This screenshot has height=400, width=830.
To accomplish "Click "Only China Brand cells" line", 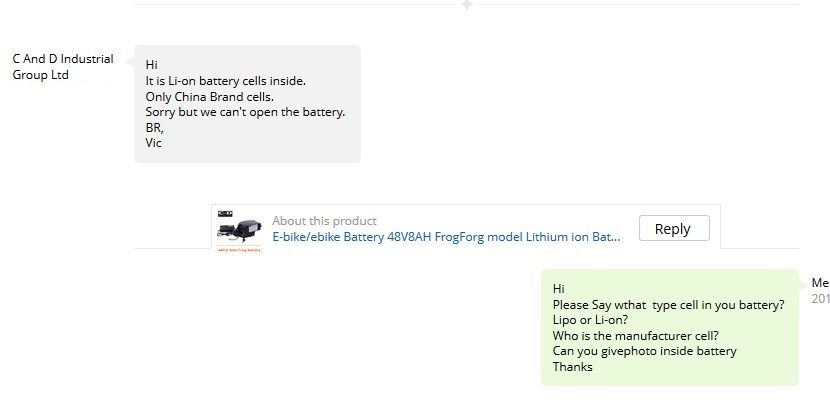I will [x=209, y=97].
